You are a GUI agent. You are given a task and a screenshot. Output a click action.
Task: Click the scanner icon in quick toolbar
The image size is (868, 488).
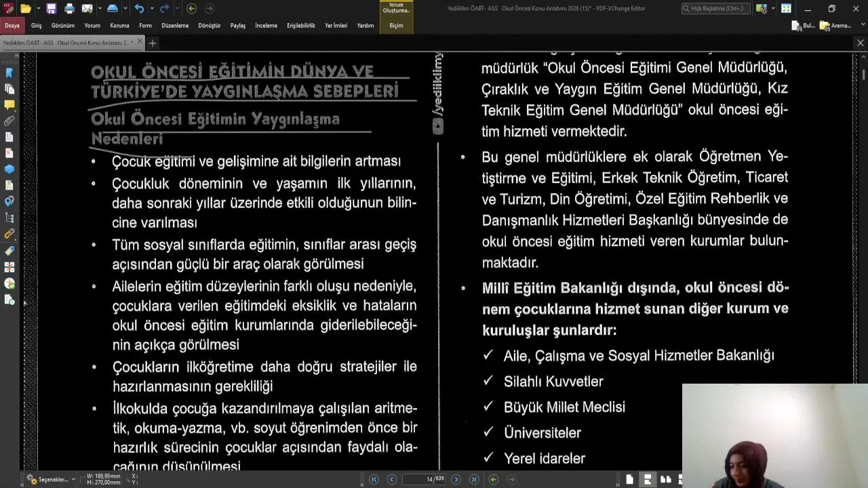click(113, 9)
